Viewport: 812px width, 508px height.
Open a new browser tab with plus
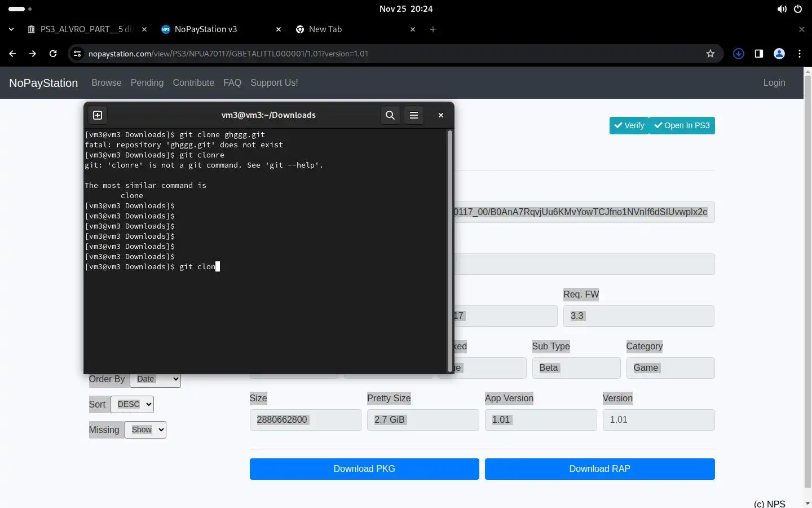tap(433, 29)
